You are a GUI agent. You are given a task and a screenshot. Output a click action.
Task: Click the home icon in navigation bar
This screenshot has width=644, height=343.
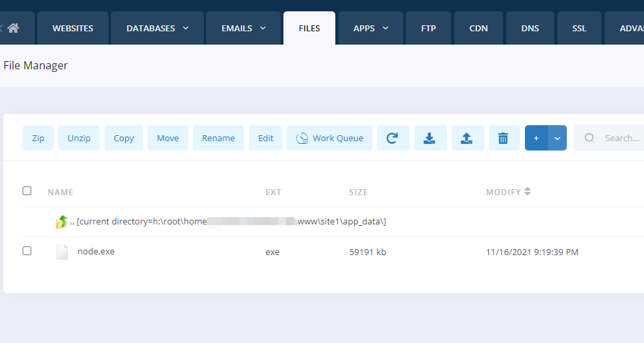(13, 29)
